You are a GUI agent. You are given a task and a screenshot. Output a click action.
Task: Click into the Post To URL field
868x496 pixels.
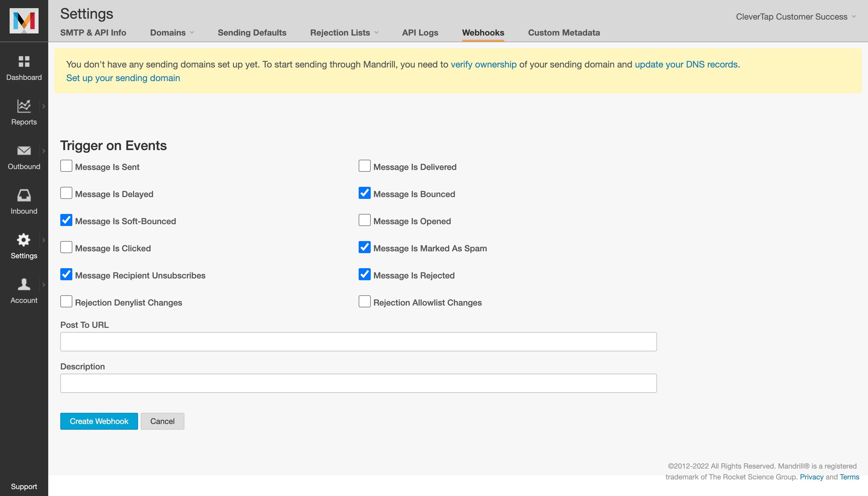click(358, 341)
